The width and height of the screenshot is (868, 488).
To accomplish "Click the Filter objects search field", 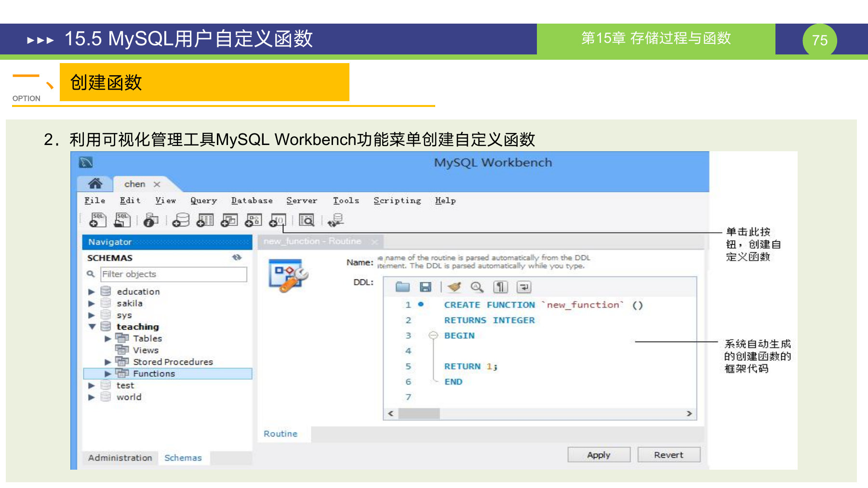I will [x=174, y=274].
